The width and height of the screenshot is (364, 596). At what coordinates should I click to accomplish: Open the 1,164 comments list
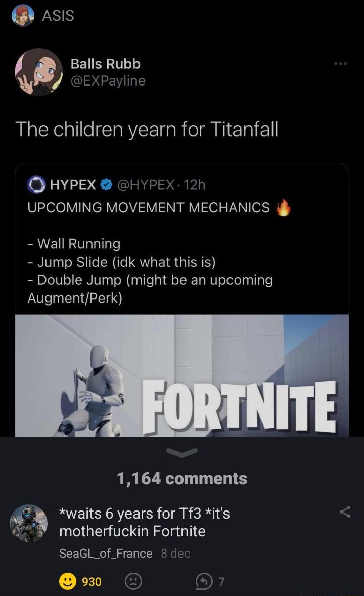(182, 478)
